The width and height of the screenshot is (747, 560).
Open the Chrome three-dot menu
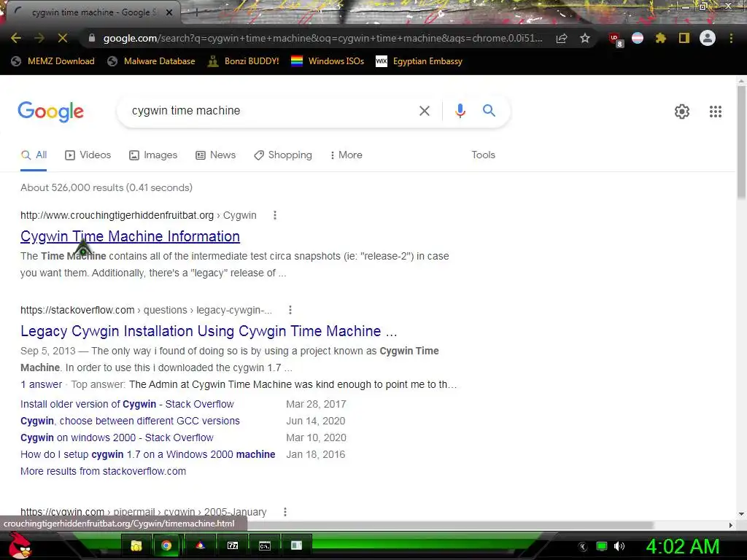point(731,38)
